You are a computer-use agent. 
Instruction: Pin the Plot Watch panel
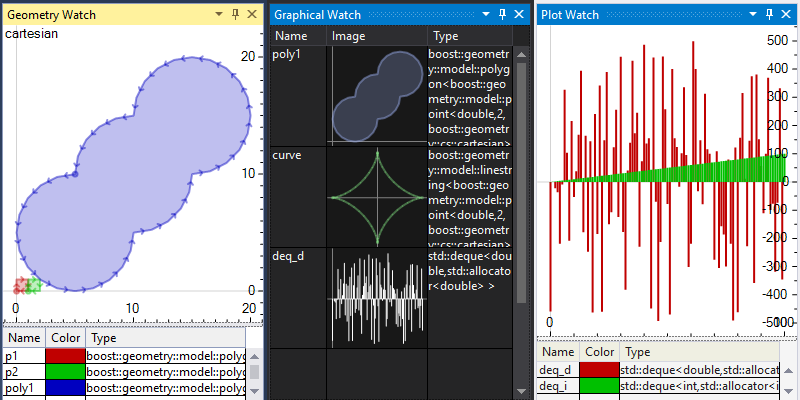pos(769,14)
